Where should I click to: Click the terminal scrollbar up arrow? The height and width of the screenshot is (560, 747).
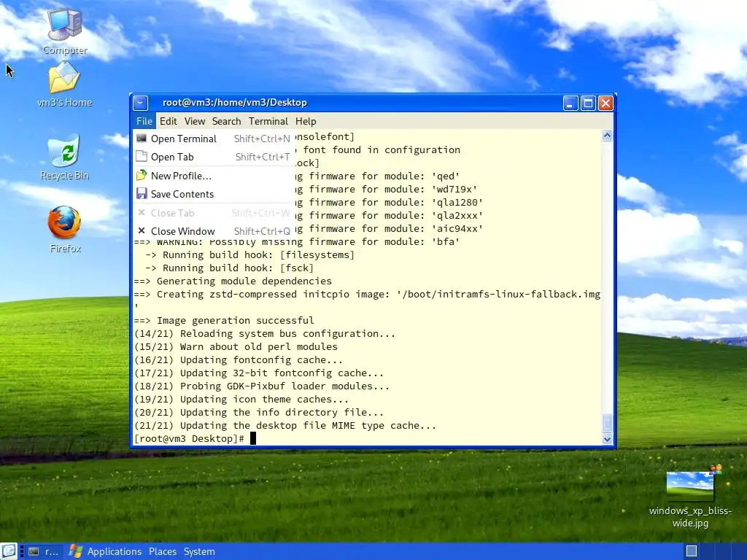[607, 136]
